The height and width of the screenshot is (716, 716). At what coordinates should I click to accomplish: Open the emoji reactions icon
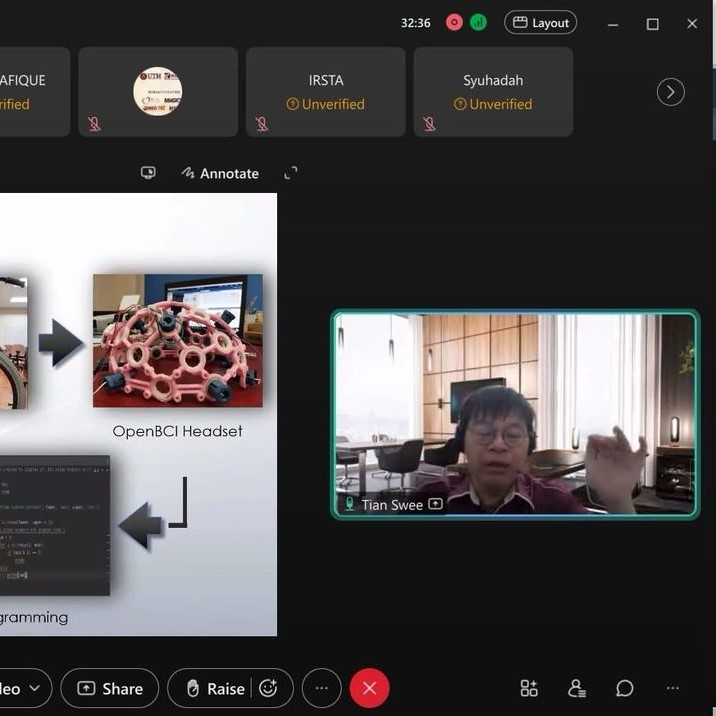268,688
